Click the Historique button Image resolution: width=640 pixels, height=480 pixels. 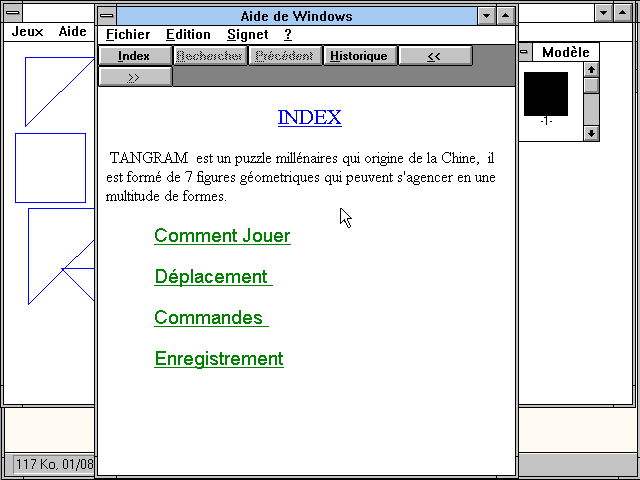pyautogui.click(x=359, y=56)
